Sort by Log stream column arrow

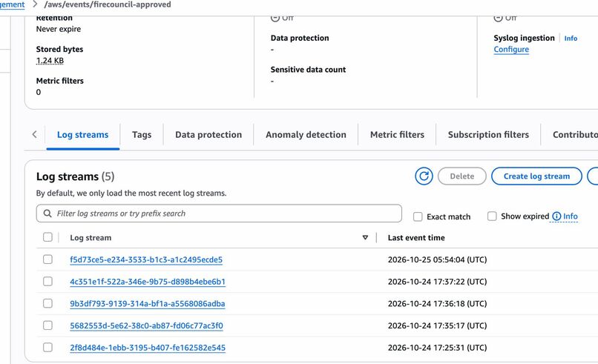(x=365, y=237)
